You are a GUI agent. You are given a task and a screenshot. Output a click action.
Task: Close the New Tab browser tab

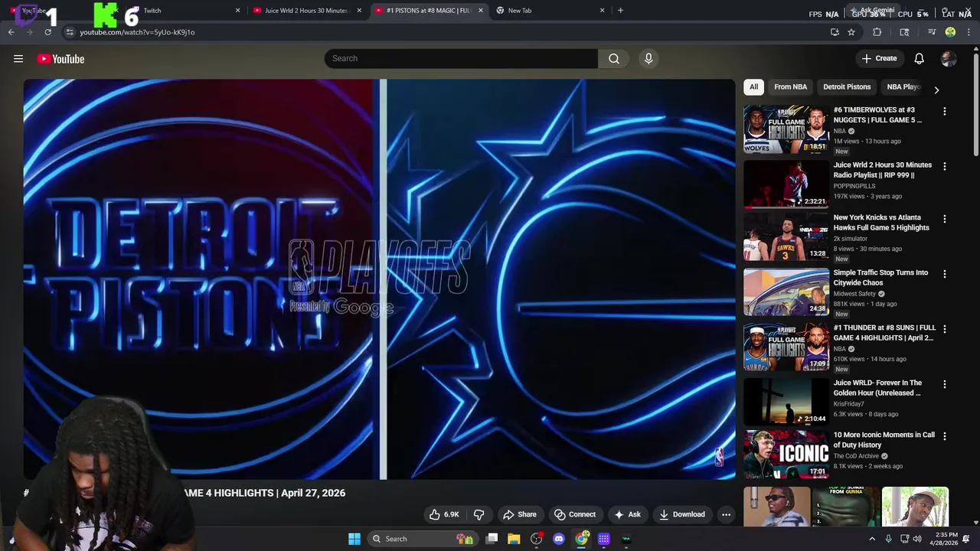click(602, 11)
